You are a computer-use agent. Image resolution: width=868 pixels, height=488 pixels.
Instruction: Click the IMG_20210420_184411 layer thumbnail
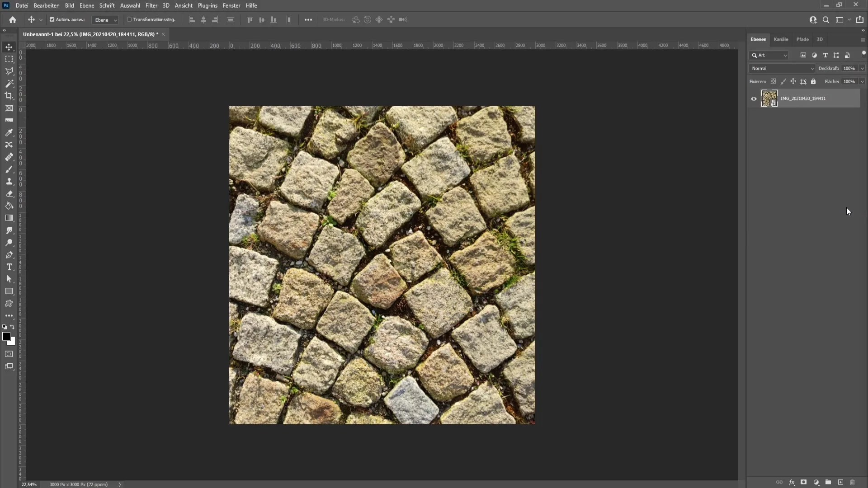pos(769,98)
